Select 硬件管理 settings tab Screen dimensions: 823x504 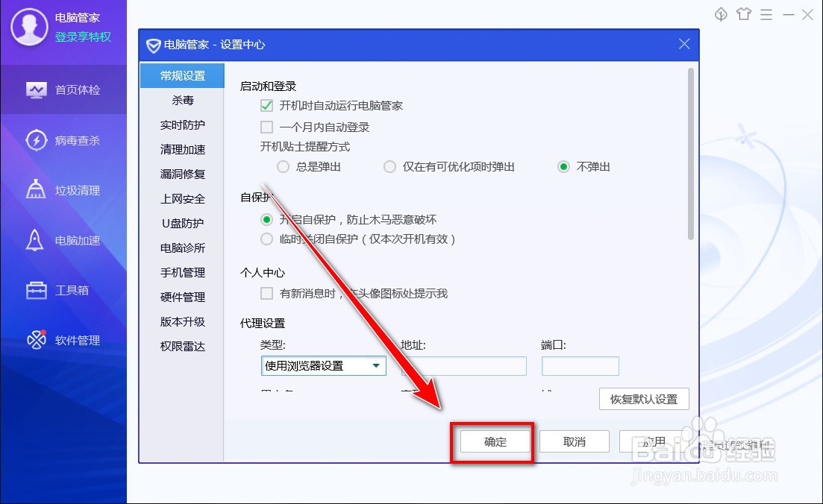(x=182, y=297)
